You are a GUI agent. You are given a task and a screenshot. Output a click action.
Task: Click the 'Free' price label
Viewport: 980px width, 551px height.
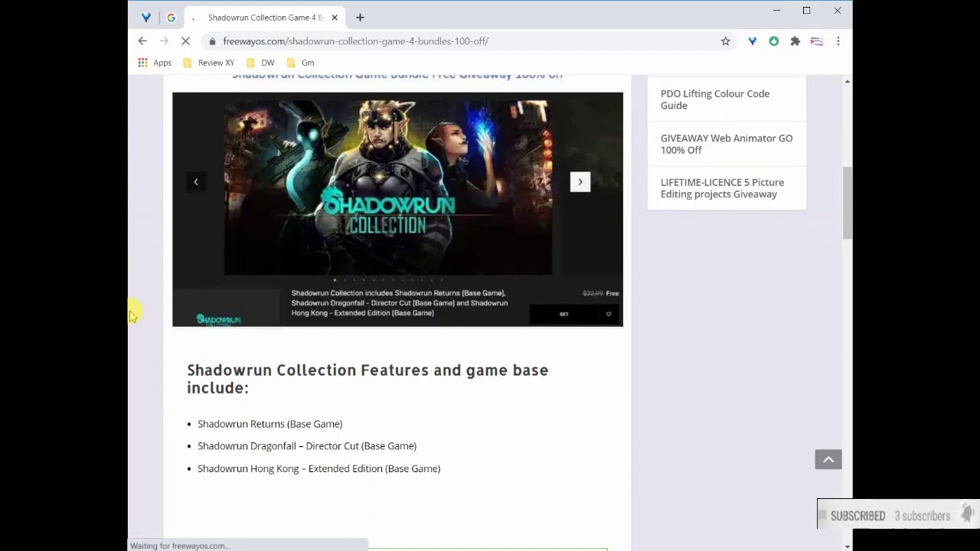click(x=612, y=293)
